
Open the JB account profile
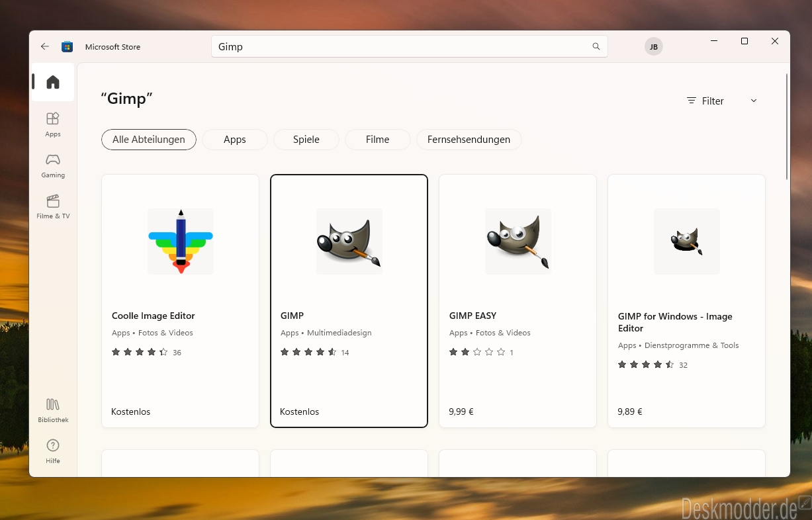(x=654, y=46)
